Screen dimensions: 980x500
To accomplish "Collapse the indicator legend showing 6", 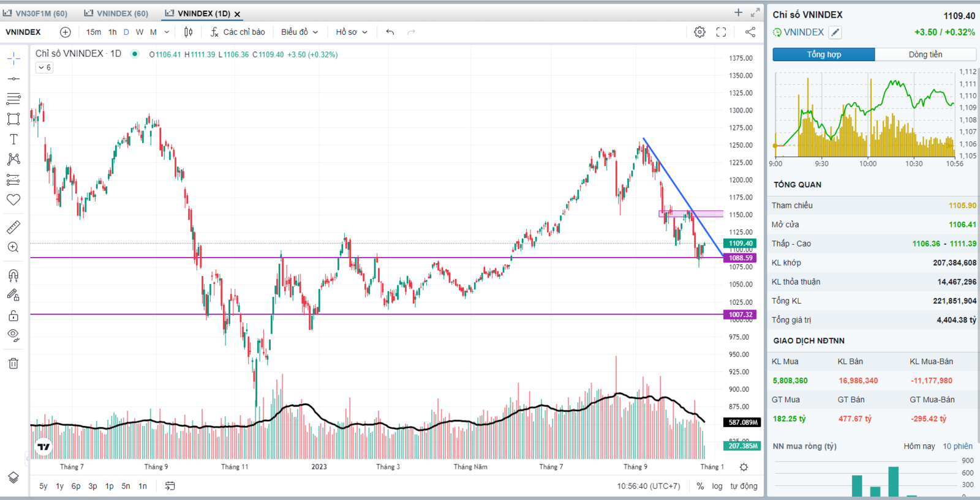I will pos(44,67).
